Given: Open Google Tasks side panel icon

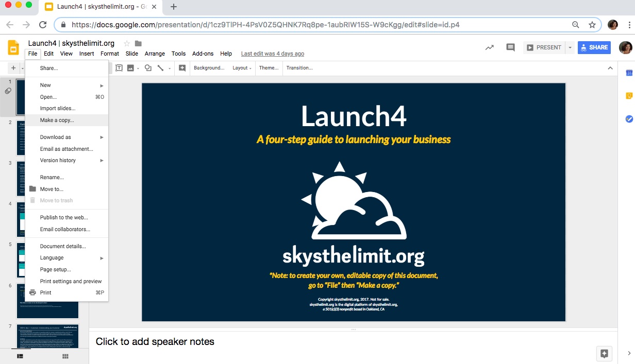Looking at the screenshot, I should pyautogui.click(x=629, y=119).
